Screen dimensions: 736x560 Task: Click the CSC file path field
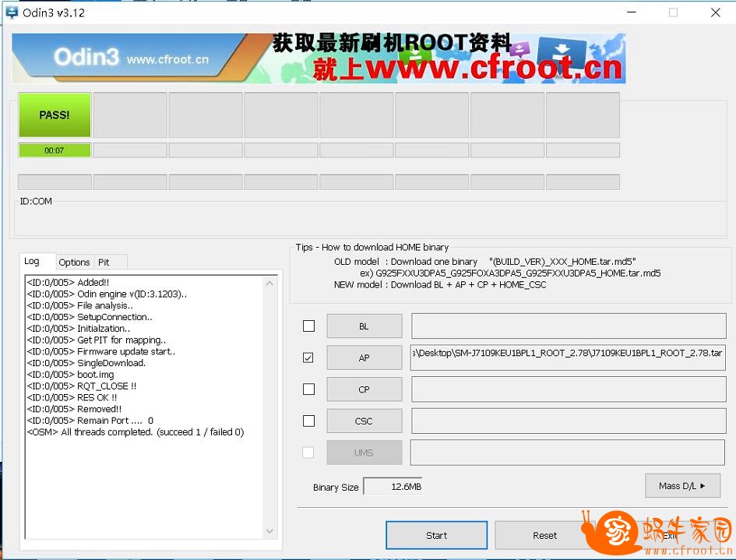(569, 421)
